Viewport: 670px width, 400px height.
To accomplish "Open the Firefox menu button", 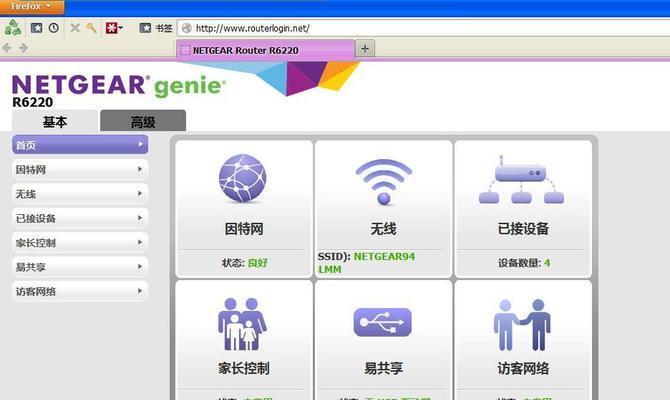I will point(32,6).
